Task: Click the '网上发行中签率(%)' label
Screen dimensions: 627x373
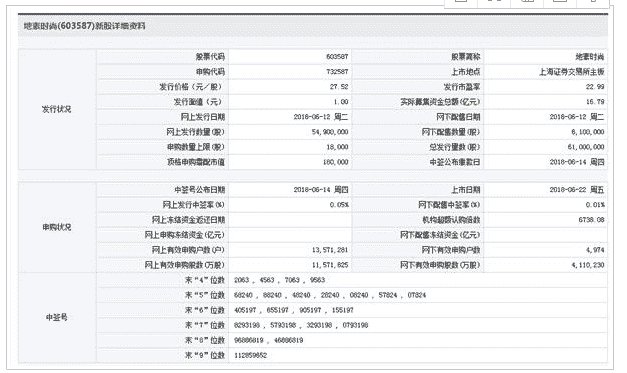Action: point(194,205)
